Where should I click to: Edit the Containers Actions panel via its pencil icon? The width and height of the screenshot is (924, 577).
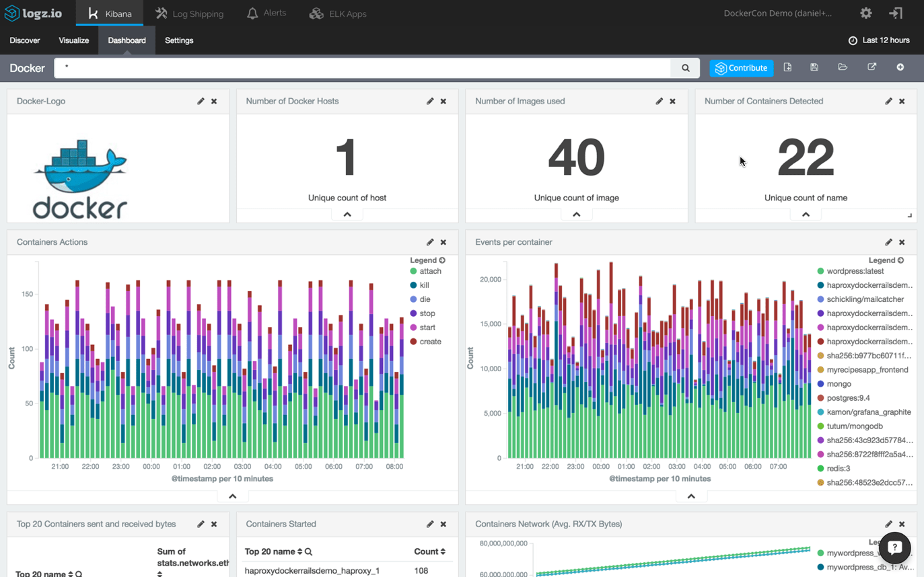[x=429, y=242]
